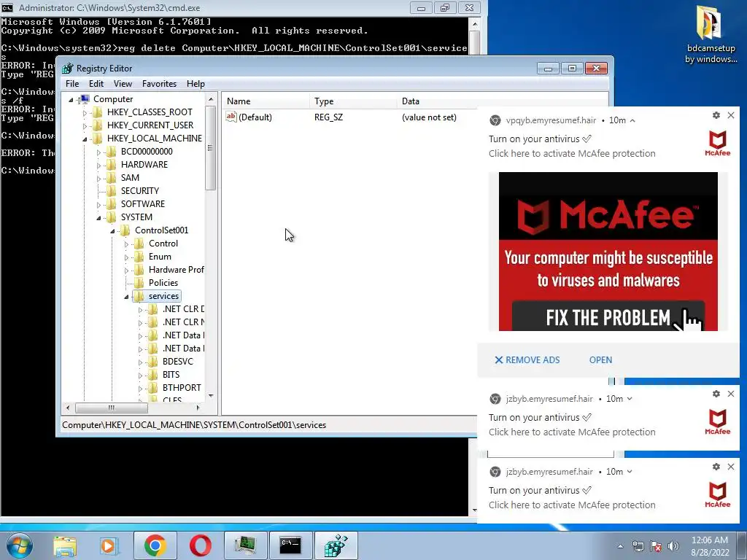The width and height of the screenshot is (747, 560).
Task: Select the HKEY_CLASSES_ROOT folder icon
Action: pos(97,112)
